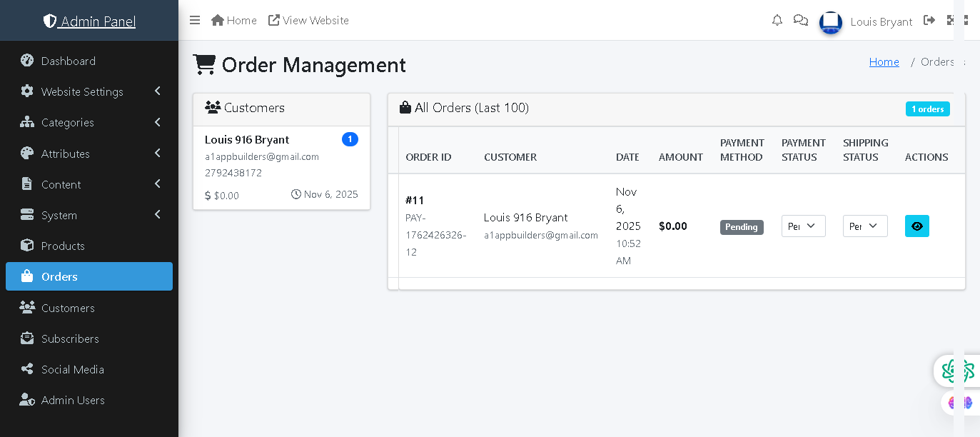Open the Dashboard menu item

coord(69,61)
